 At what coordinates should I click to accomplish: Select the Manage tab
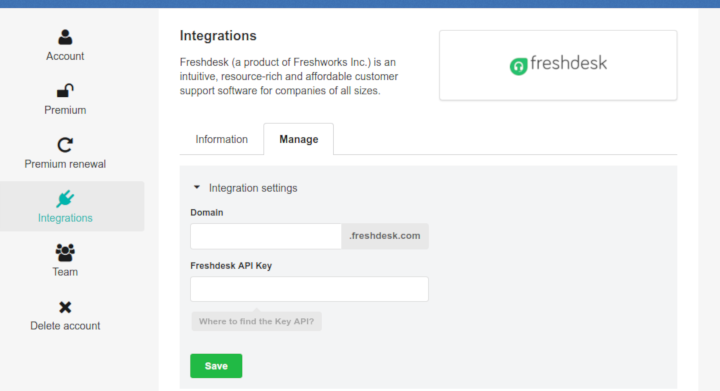click(298, 139)
